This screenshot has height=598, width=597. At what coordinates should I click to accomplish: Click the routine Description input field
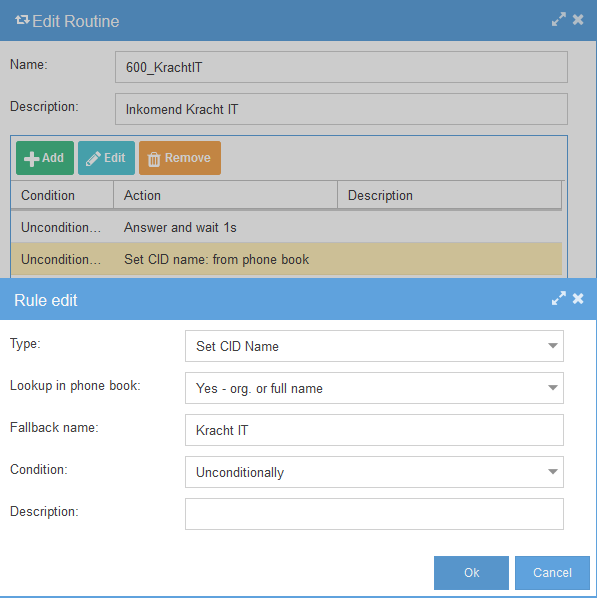coord(341,109)
